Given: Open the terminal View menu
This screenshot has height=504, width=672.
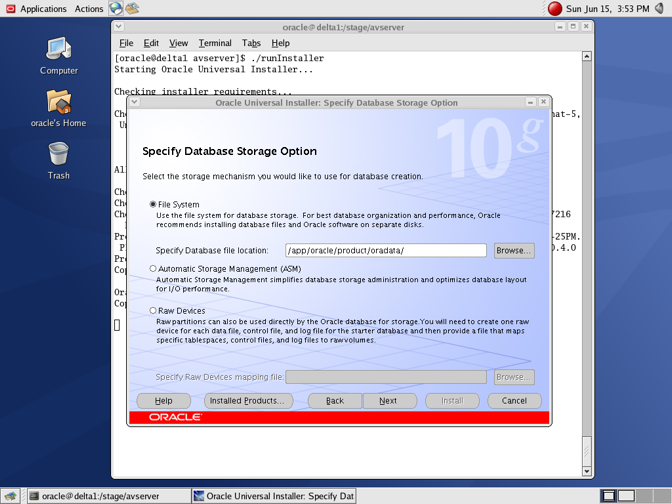Looking at the screenshot, I should coord(178,43).
